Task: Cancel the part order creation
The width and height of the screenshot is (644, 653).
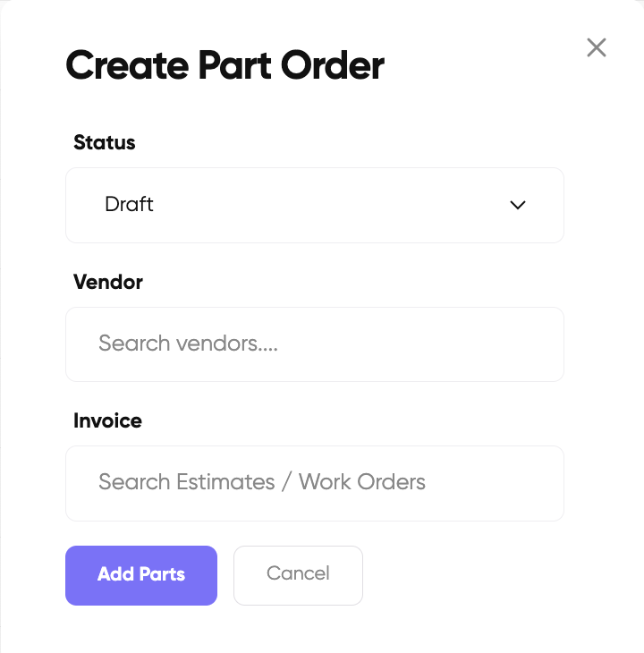Action: point(298,575)
